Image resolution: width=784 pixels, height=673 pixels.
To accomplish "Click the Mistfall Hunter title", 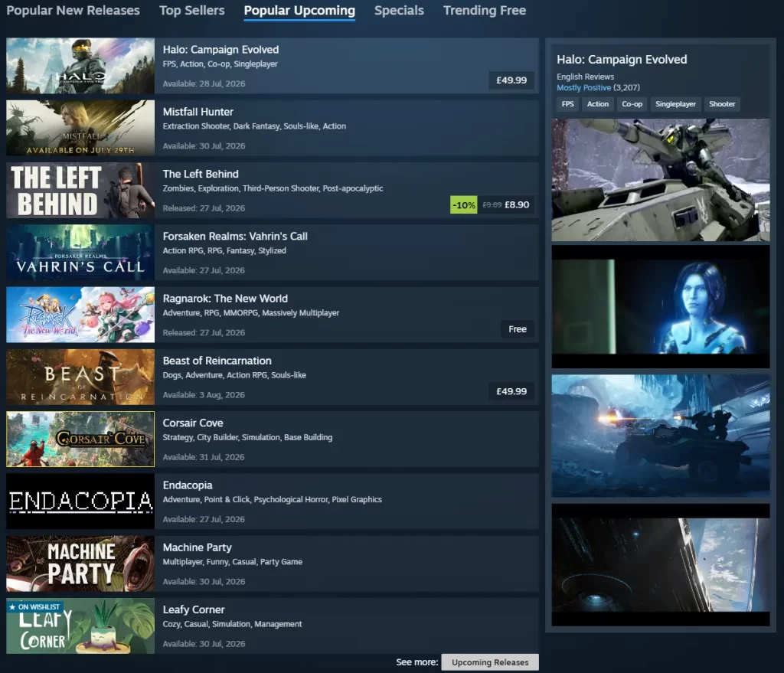I will coord(198,112).
